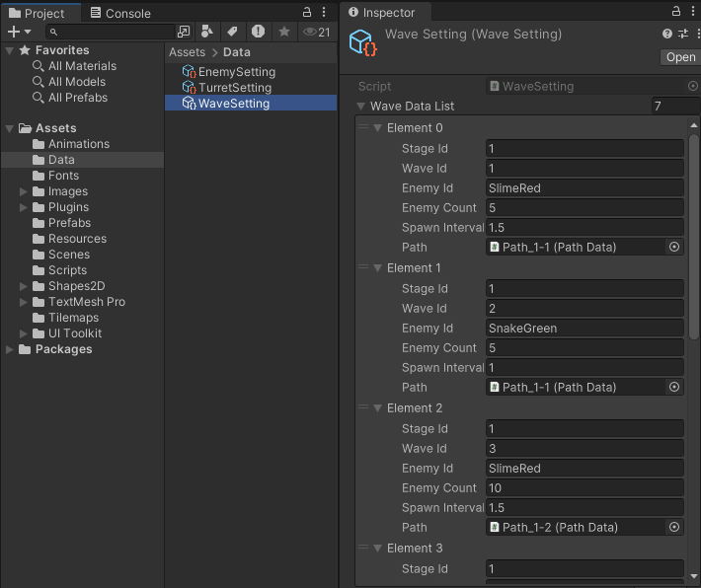This screenshot has width=701, height=588.
Task: Collapse the Assets folder tree
Action: coord(10,128)
